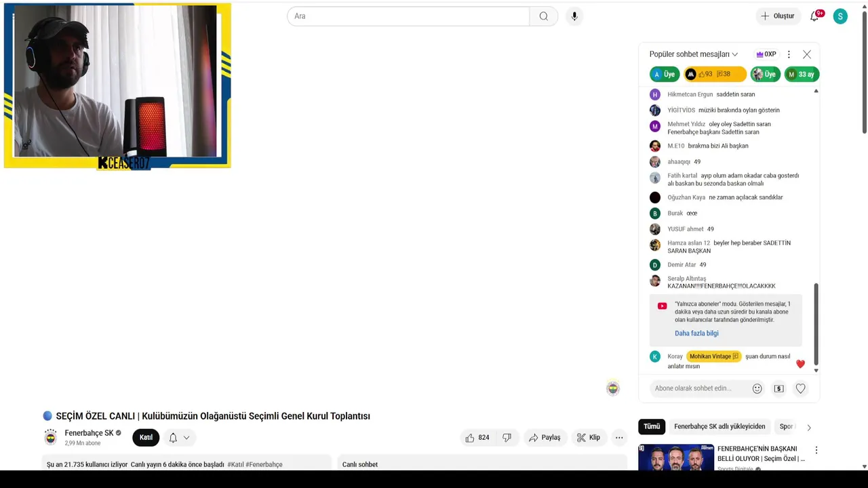Click Fatih kartal's avatar
This screenshot has height=488, width=868.
[x=655, y=178]
